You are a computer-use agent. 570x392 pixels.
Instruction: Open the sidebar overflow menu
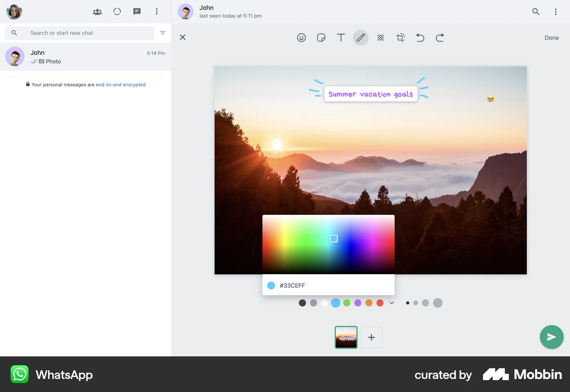pyautogui.click(x=156, y=12)
